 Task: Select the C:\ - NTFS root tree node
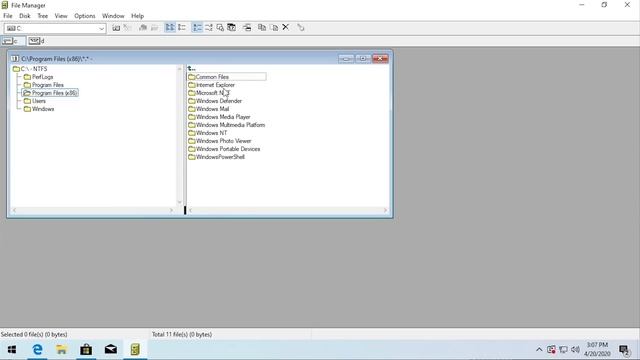point(30,69)
